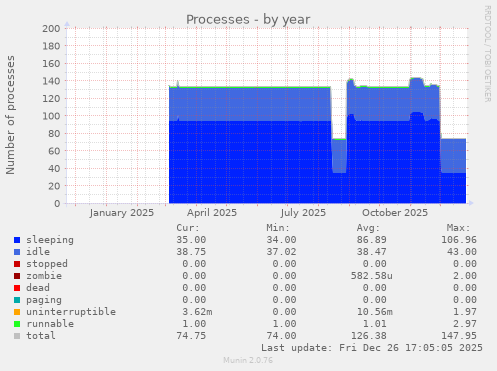
Task: Click the 'runnable' legend label
Action: [x=50, y=324]
